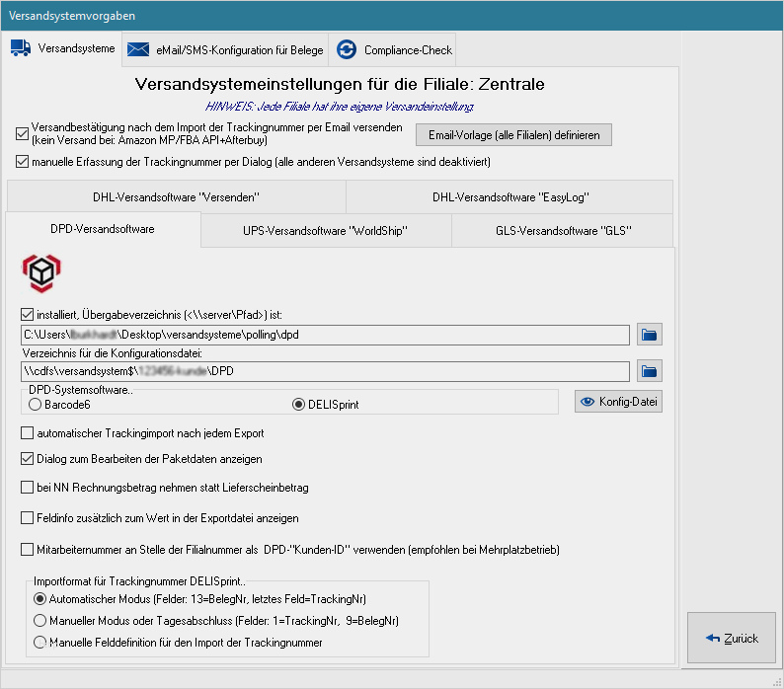This screenshot has height=689, width=784.
Task: Click the 'Verzeichnis für die Konfigurationsdatei:' label
Action: tap(112, 353)
